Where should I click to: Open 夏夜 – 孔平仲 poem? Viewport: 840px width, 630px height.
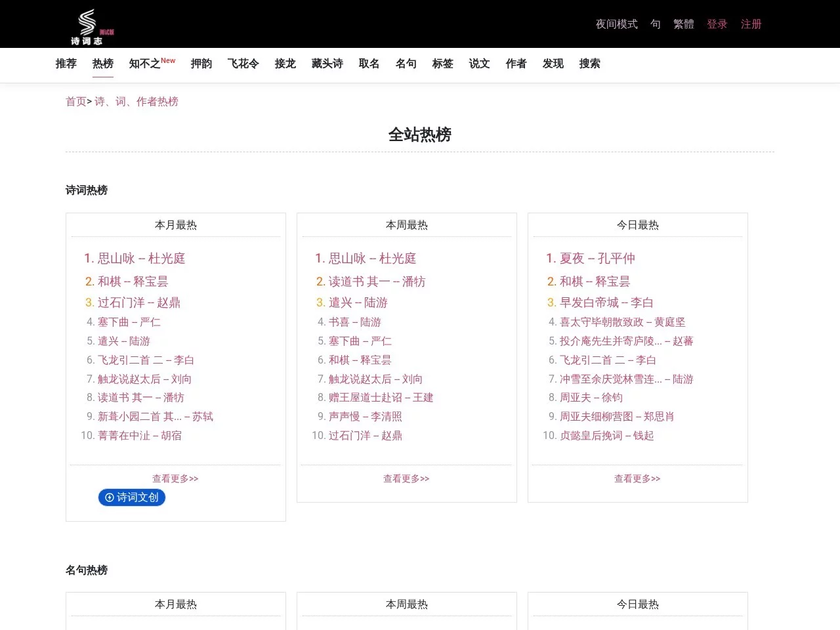pos(597,259)
